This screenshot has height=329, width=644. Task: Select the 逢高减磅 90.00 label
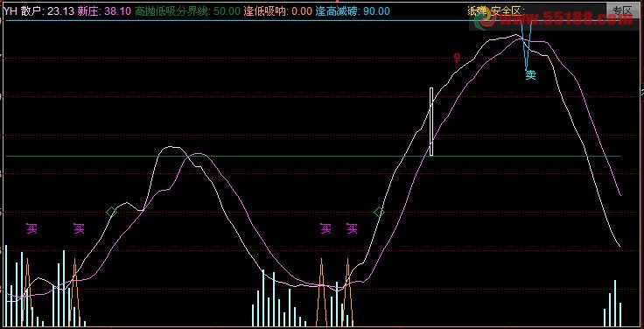point(353,11)
